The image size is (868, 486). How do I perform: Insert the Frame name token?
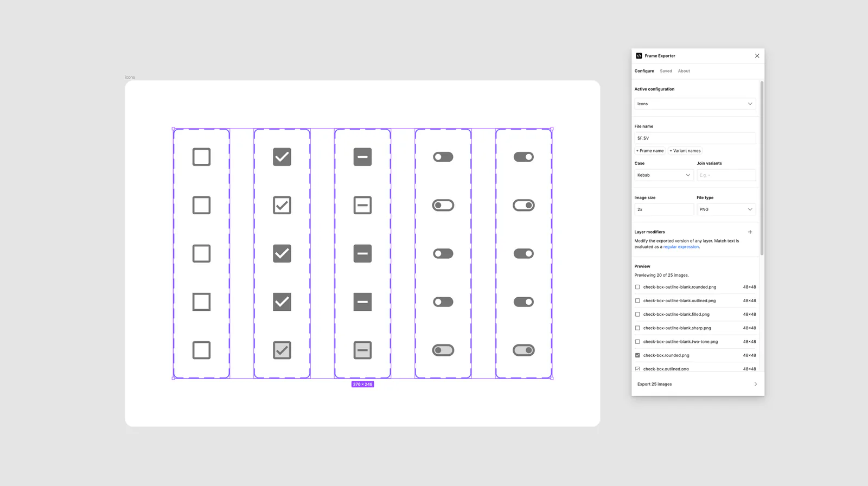click(650, 151)
